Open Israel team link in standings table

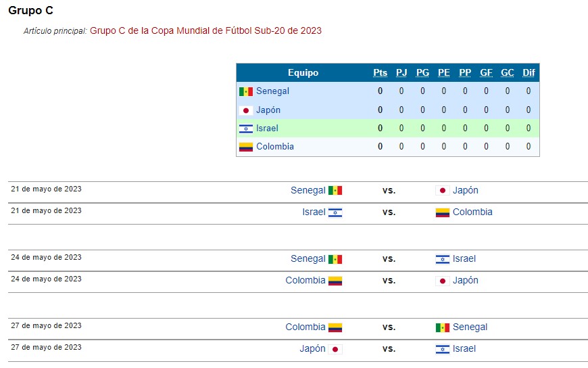pos(268,129)
